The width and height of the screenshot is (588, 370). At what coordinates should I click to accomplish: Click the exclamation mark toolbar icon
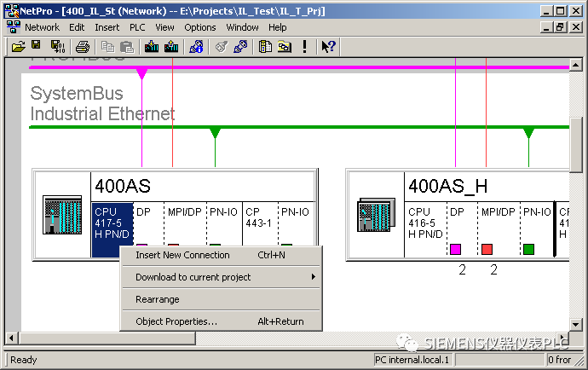pyautogui.click(x=304, y=47)
